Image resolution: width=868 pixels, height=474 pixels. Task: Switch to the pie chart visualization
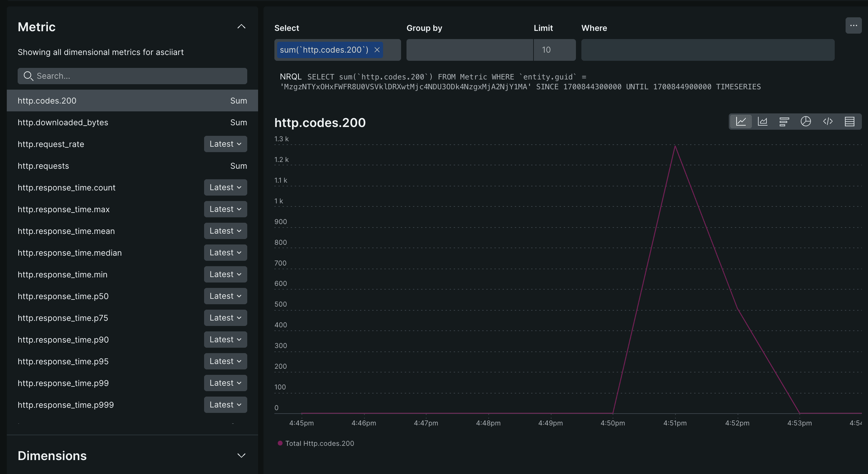806,121
